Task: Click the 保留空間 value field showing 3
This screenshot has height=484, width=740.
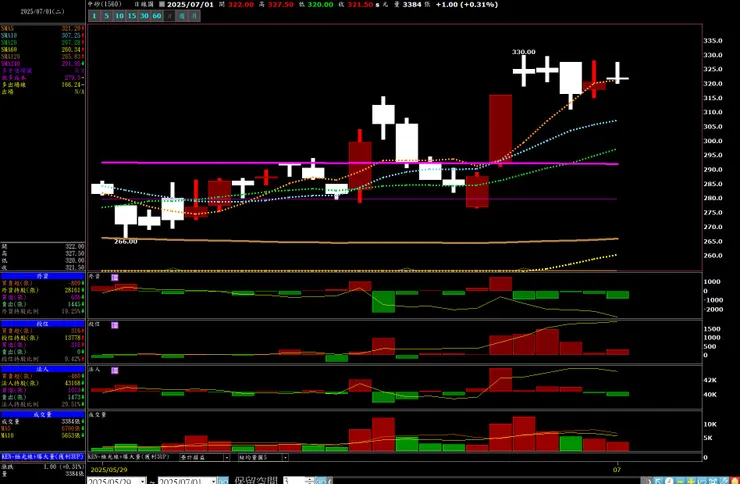Action: pyautogui.click(x=295, y=481)
